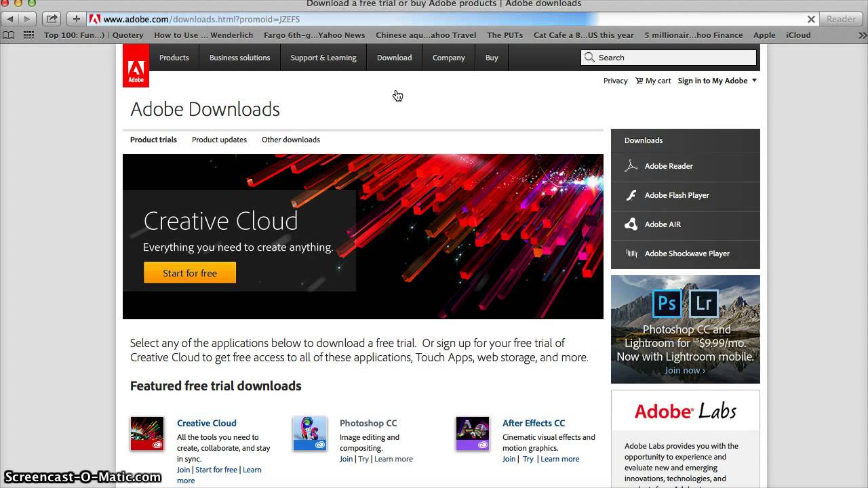Open the Top 100: Fun...) bookmark

click(x=74, y=35)
